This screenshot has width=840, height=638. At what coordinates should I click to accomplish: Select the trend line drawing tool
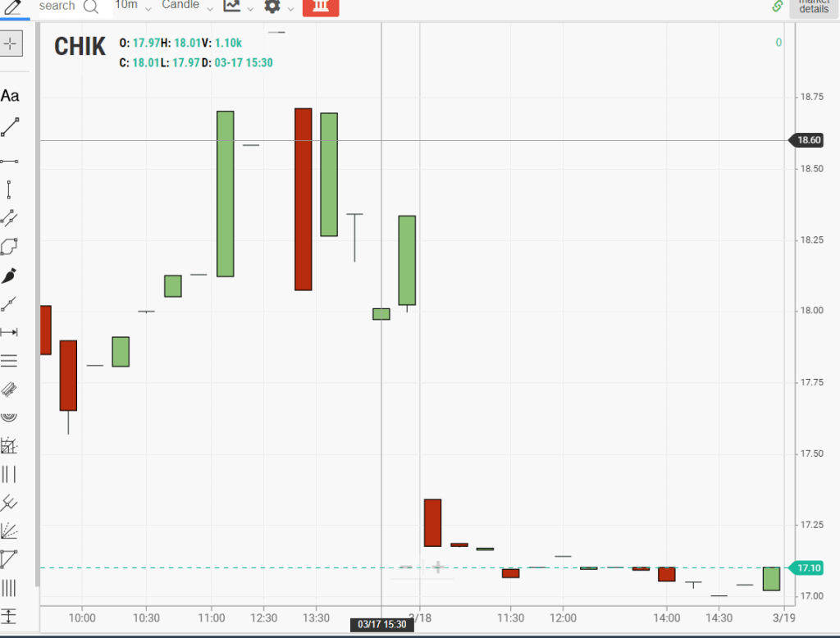point(10,127)
